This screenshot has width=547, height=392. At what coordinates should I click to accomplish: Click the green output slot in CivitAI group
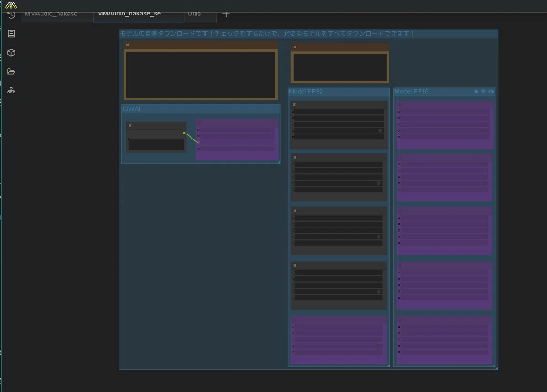tap(184, 133)
